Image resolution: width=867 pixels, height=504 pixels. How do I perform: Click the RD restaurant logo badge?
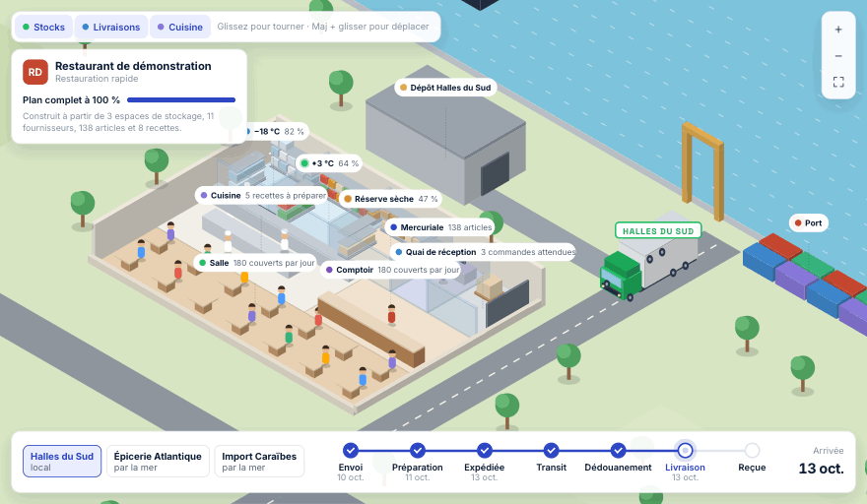click(34, 72)
